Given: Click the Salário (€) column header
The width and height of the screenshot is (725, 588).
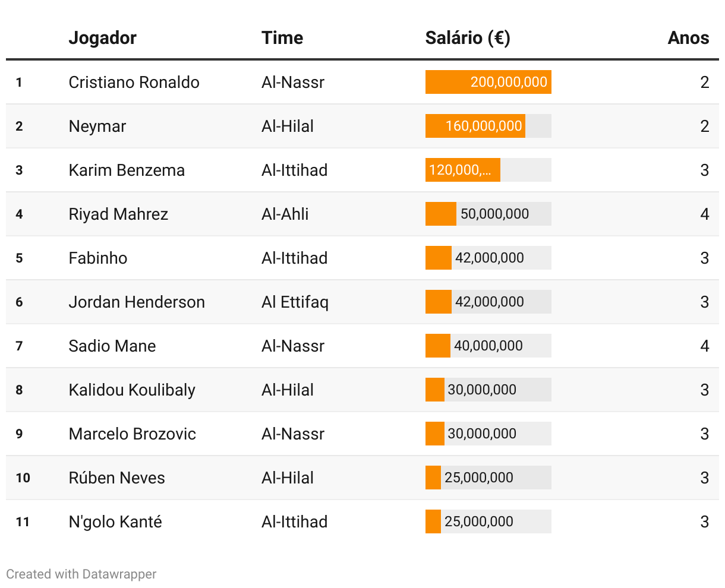Looking at the screenshot, I should tap(468, 38).
